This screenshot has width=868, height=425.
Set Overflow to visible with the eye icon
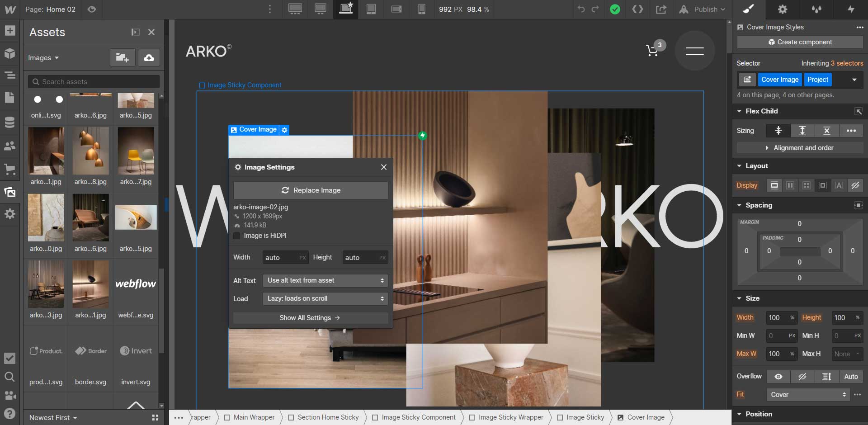(778, 377)
